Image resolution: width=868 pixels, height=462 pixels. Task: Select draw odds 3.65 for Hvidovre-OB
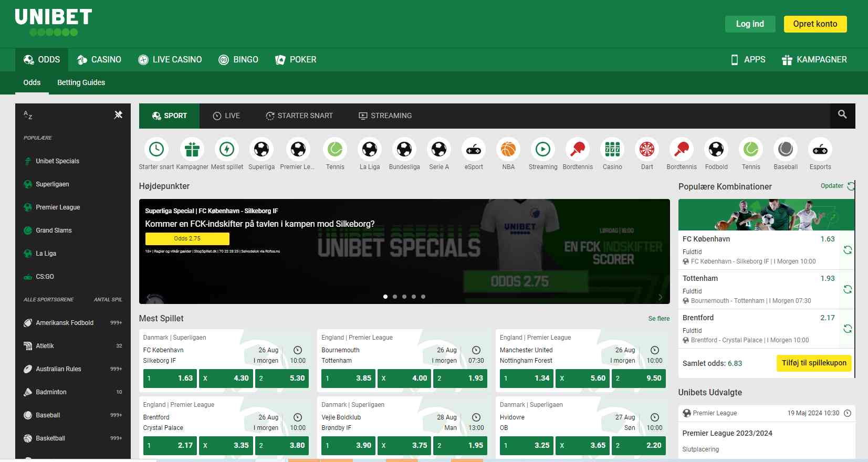tap(583, 445)
